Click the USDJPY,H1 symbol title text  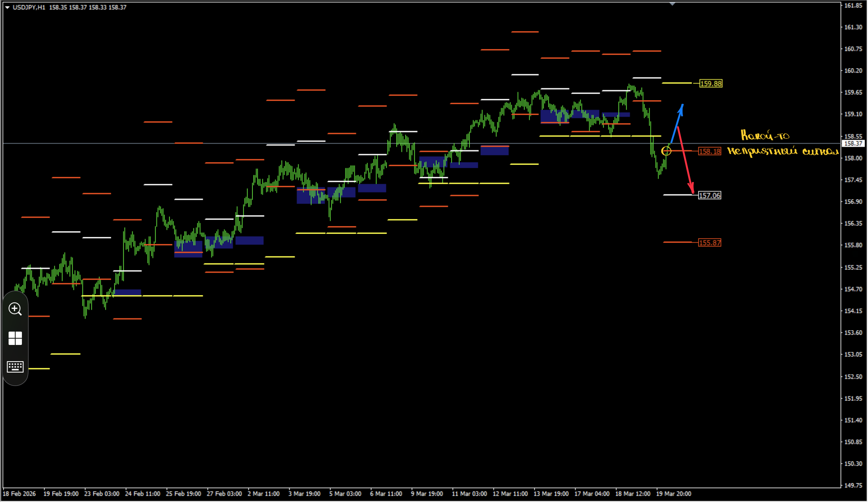[x=29, y=7]
